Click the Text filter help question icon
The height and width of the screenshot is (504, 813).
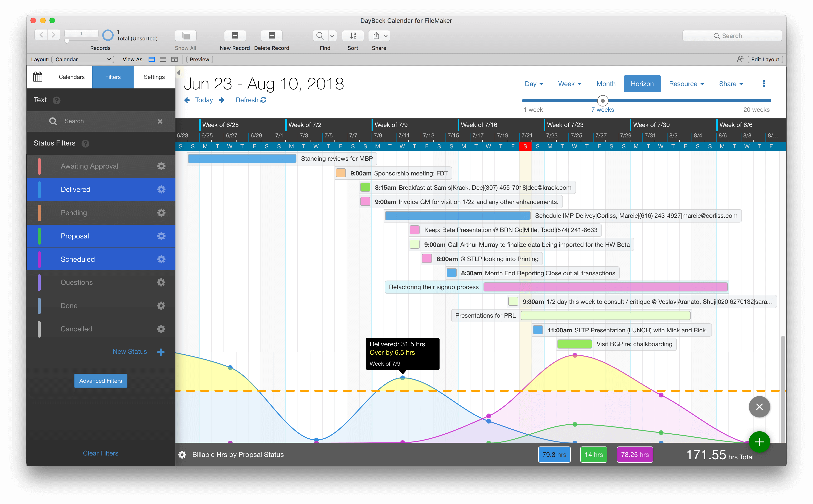click(x=57, y=100)
